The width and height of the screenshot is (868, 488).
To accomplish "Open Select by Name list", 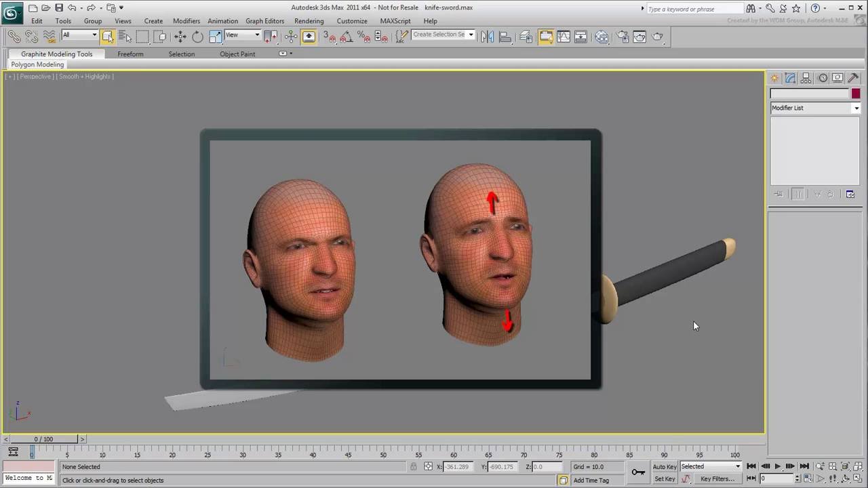I will (x=125, y=37).
